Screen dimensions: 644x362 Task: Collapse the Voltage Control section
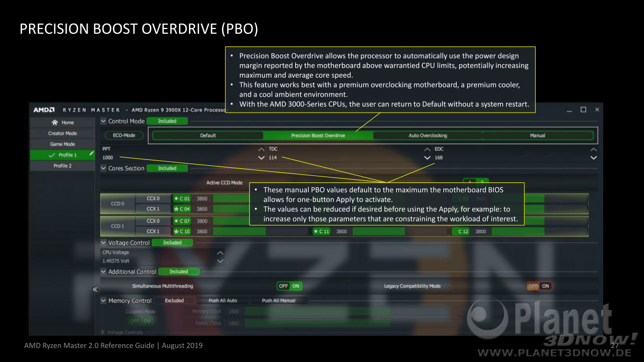point(104,242)
